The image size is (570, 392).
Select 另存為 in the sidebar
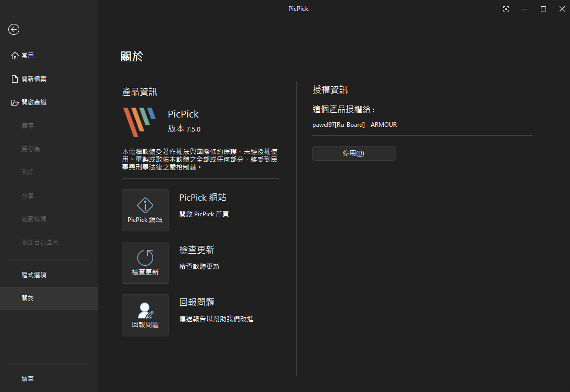coord(49,149)
